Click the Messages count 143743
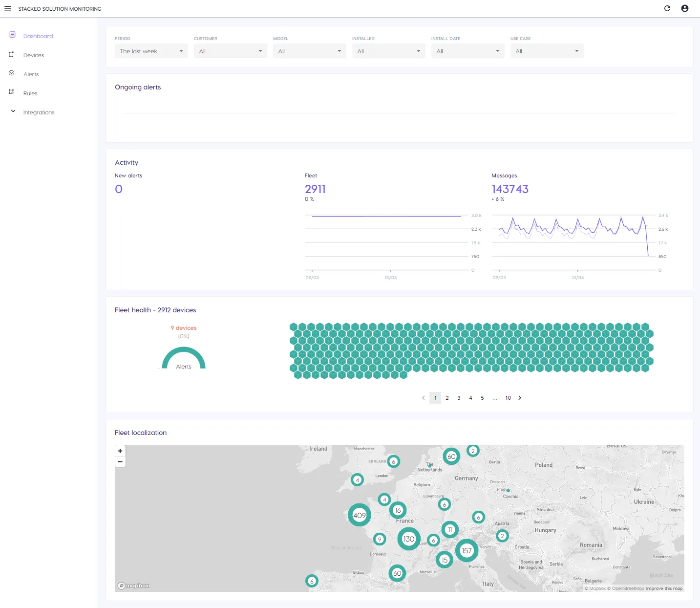The width and height of the screenshot is (700, 608). pyautogui.click(x=510, y=189)
